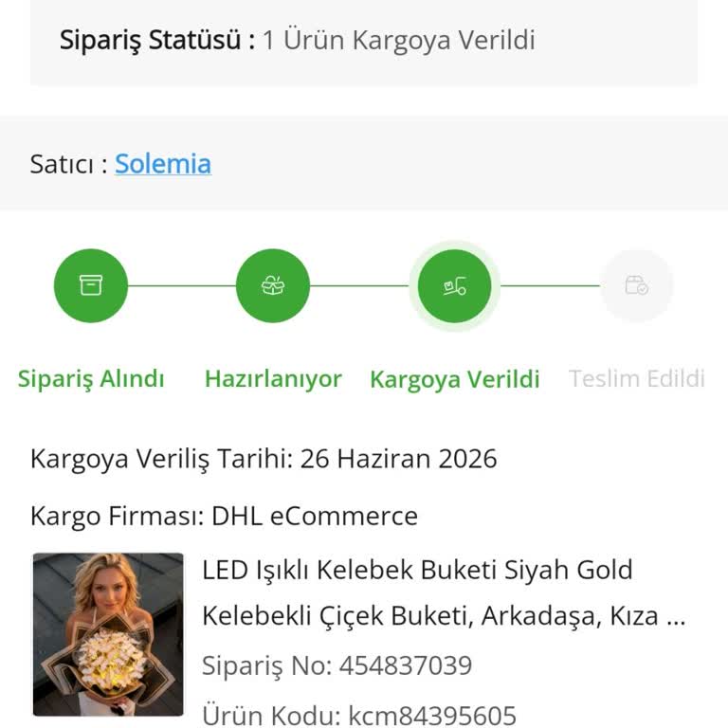Click the Ürün Kodu kcm84395605 text
Image resolution: width=728 pixels, height=728 pixels.
click(359, 715)
